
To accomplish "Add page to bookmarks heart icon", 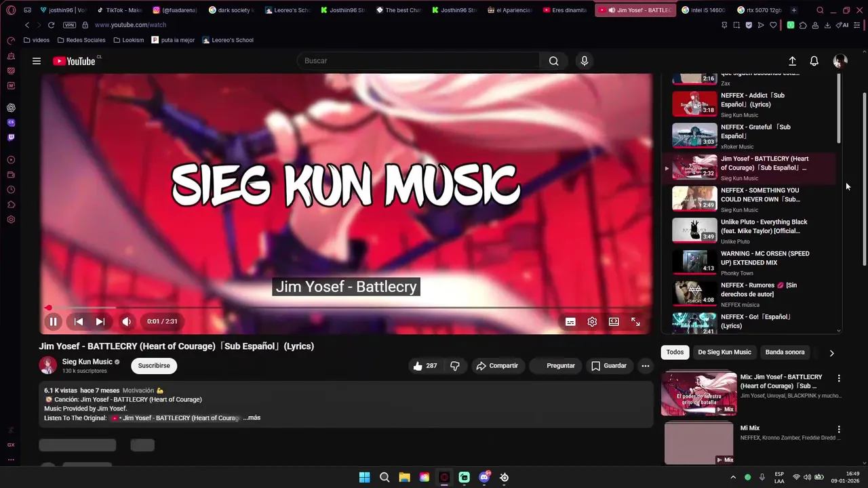I will point(773,25).
